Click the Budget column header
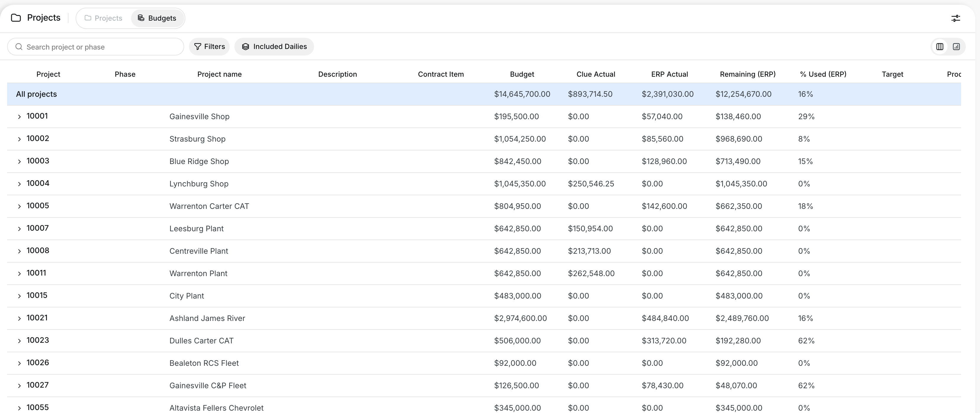This screenshot has height=413, width=980. 522,74
